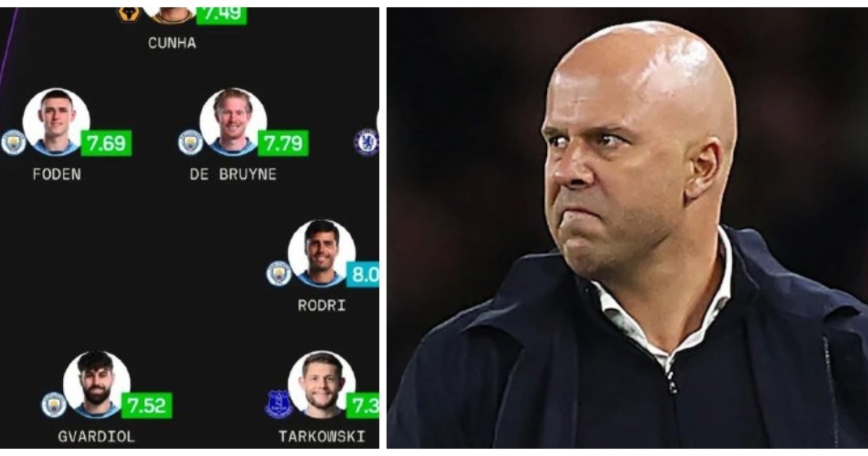Image resolution: width=868 pixels, height=456 pixels.
Task: Click the Everton crest beside Tarkowski
Action: (278, 405)
